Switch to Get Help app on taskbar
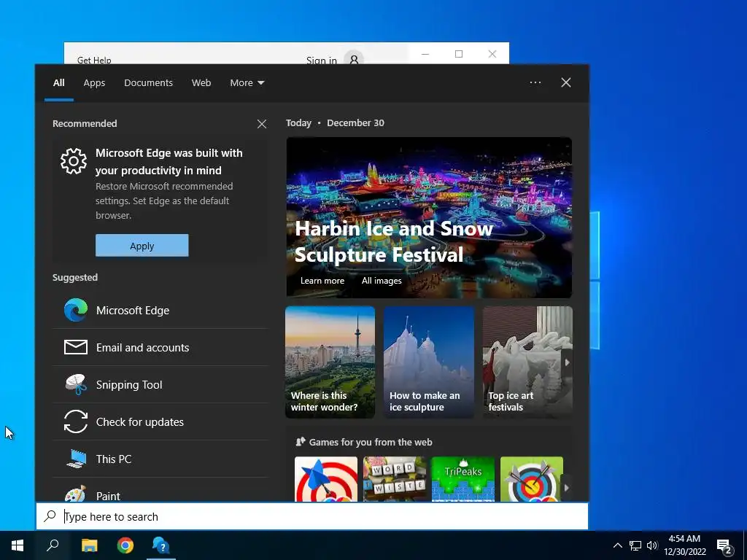Viewport: 747px width, 560px height. pyautogui.click(x=161, y=545)
